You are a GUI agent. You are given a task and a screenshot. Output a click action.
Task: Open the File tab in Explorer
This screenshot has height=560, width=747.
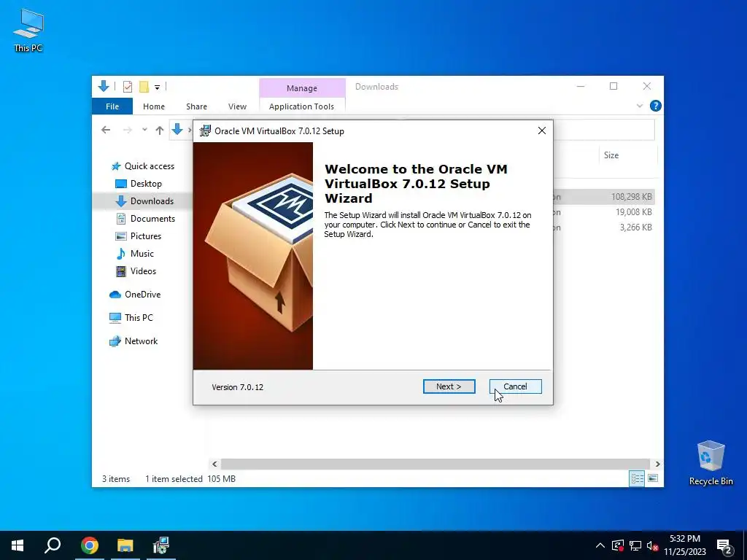pyautogui.click(x=112, y=106)
